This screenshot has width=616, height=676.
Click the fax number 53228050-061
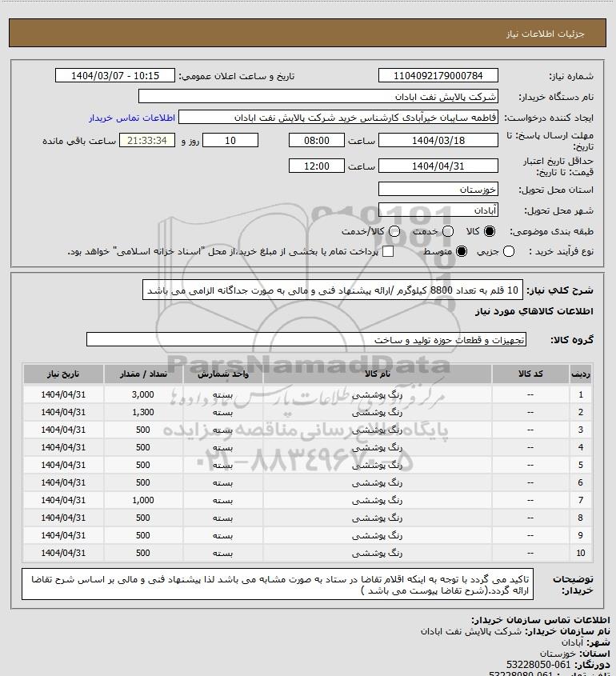tap(538, 664)
